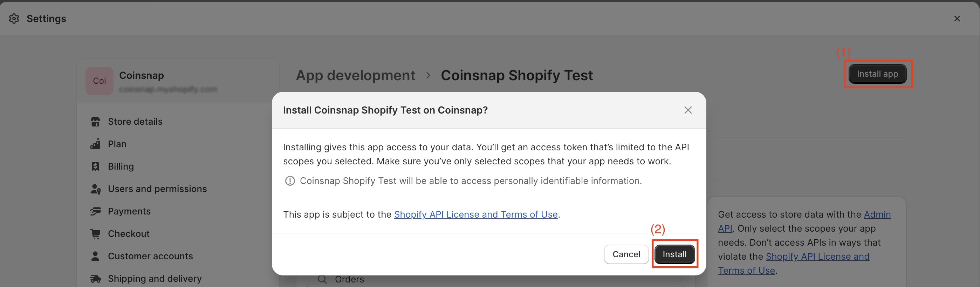Image resolution: width=980 pixels, height=287 pixels.
Task: Go back to App development breadcrumb
Action: pyautogui.click(x=355, y=75)
